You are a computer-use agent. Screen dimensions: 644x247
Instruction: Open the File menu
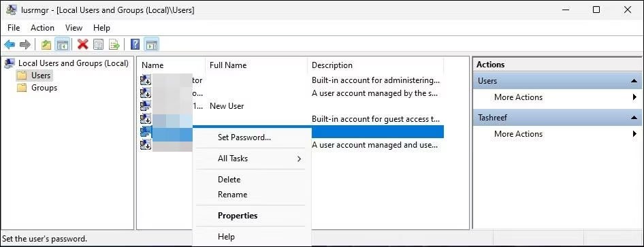(x=14, y=28)
